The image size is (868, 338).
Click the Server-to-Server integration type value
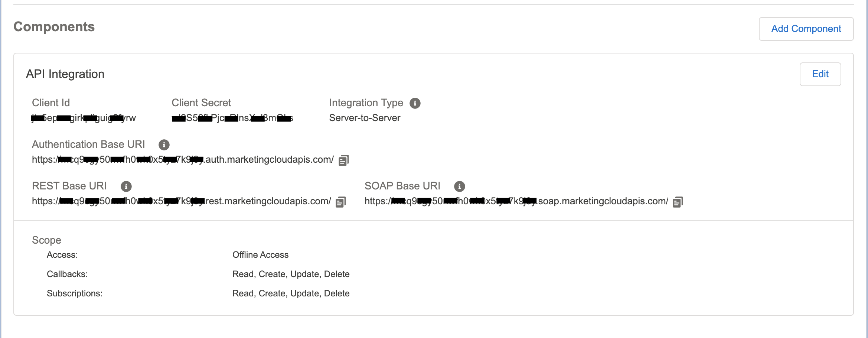click(365, 118)
